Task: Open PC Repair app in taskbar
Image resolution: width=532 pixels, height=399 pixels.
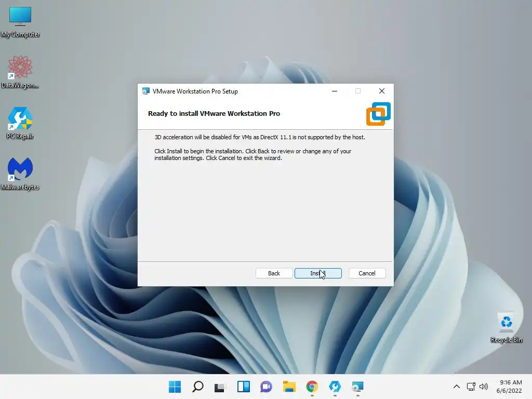Action: [335, 387]
